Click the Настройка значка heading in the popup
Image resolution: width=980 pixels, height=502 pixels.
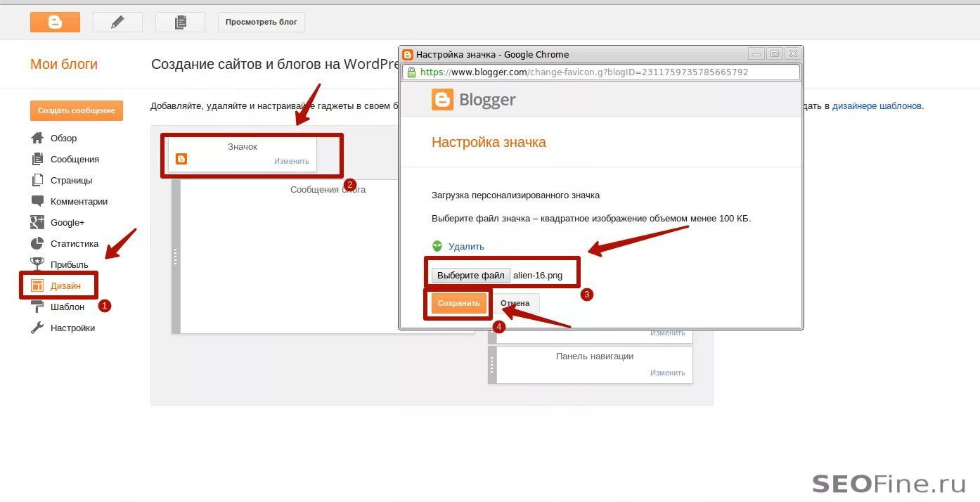pos(489,142)
